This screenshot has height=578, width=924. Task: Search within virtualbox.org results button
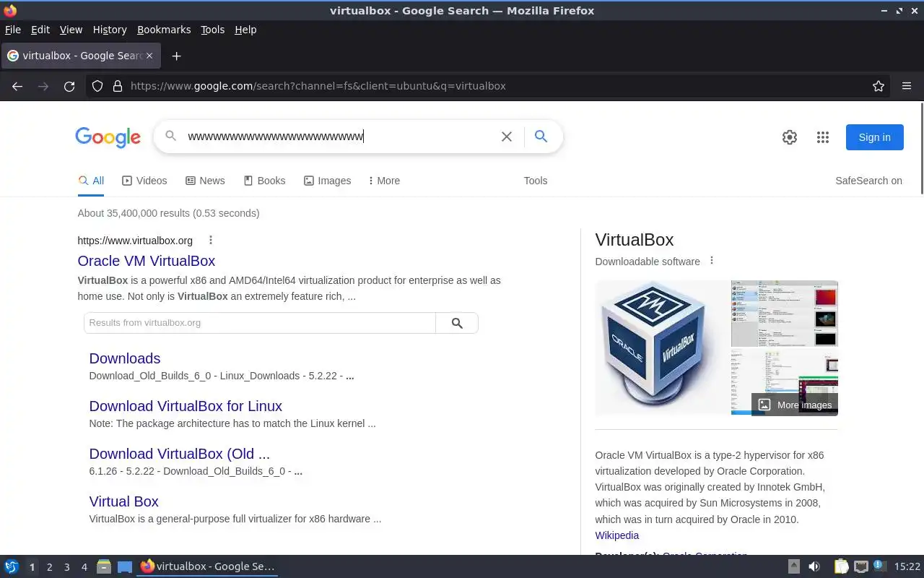(x=457, y=323)
